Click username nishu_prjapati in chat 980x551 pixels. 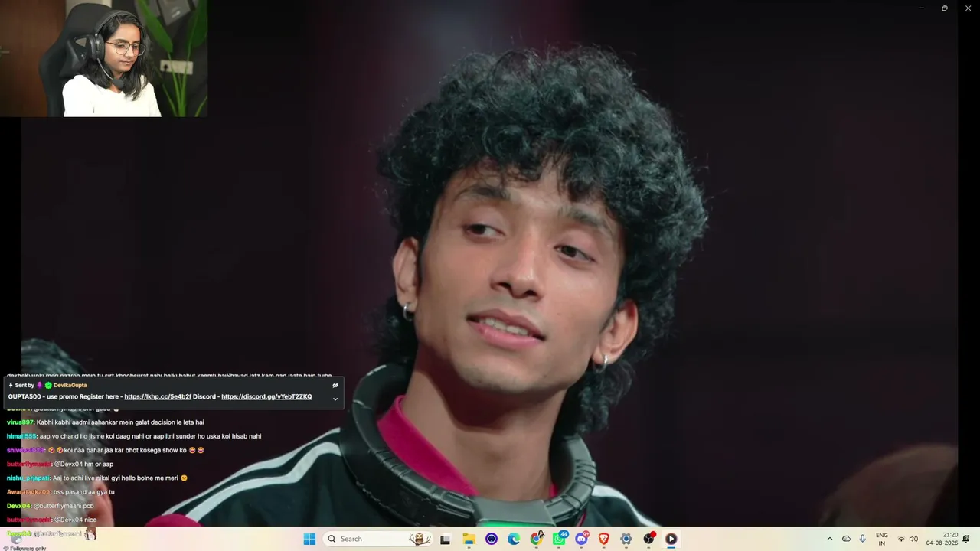(28, 478)
